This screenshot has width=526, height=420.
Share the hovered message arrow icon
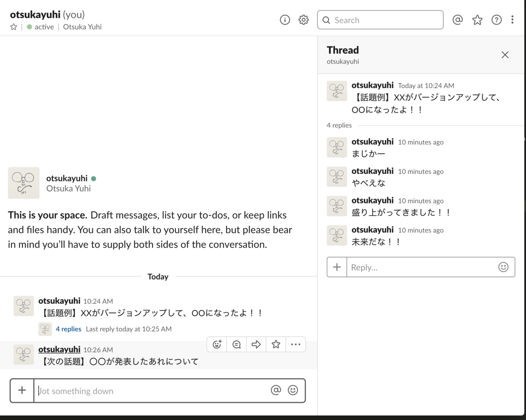[x=256, y=344]
